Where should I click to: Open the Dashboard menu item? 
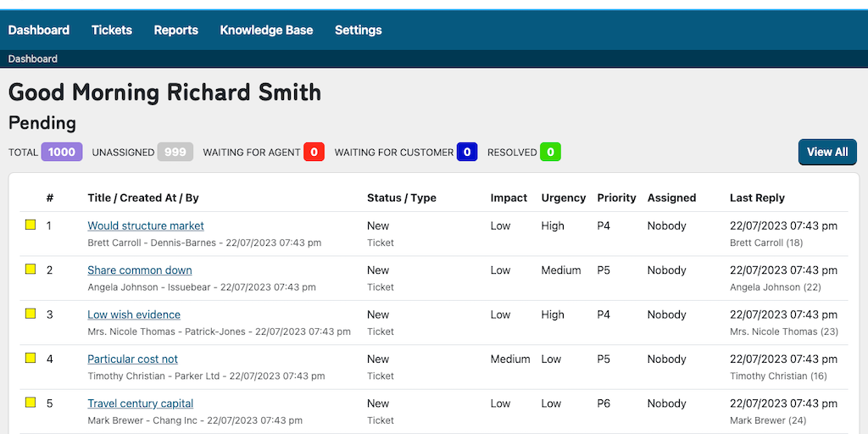[39, 30]
